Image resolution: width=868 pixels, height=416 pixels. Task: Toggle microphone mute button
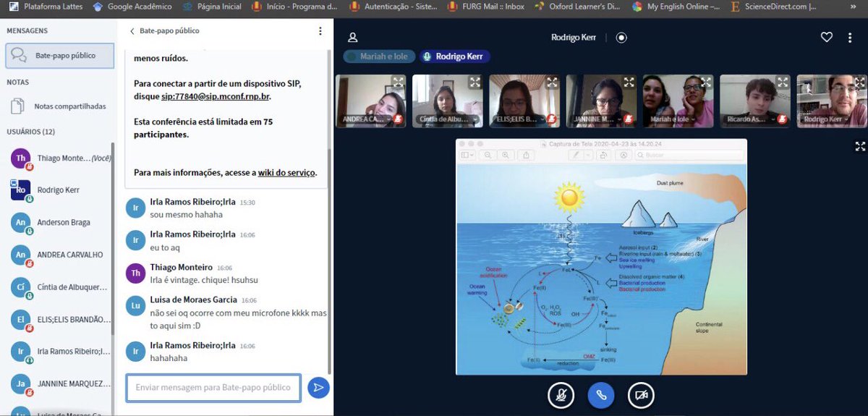point(561,395)
